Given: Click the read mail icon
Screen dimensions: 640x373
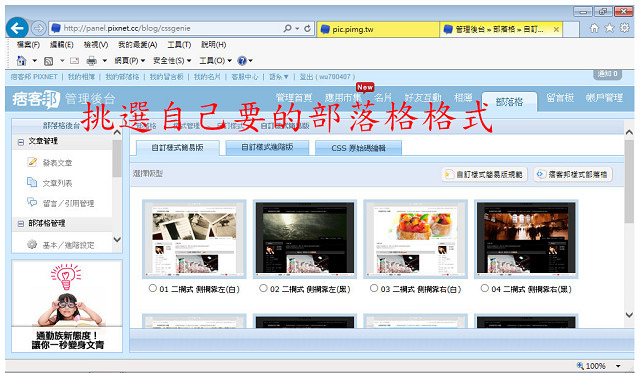Looking at the screenshot, I should pos(74,61).
